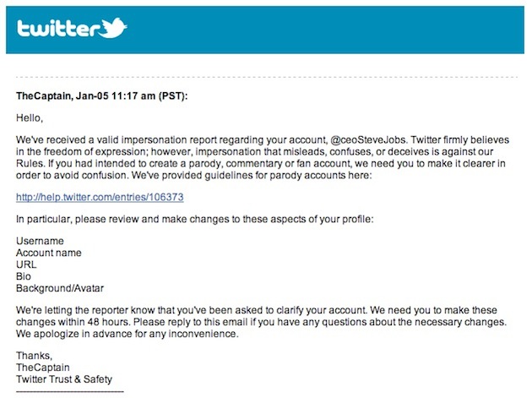Click the Twitter bird icon in header

click(x=112, y=29)
